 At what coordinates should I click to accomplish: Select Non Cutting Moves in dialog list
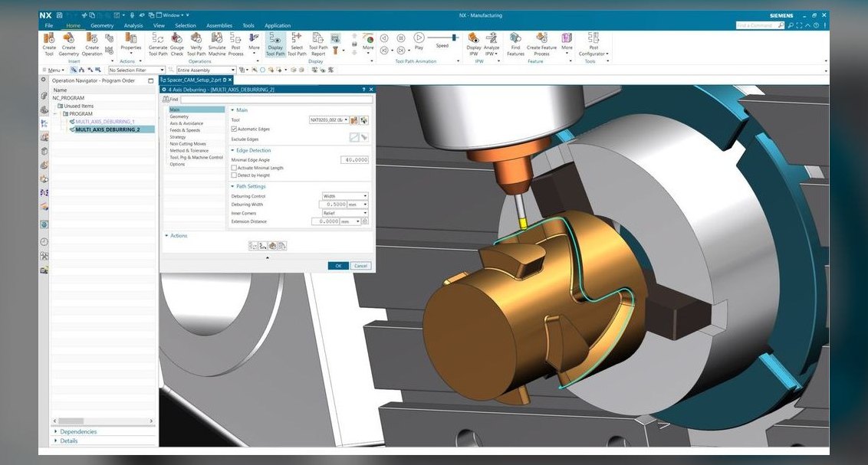[x=188, y=144]
